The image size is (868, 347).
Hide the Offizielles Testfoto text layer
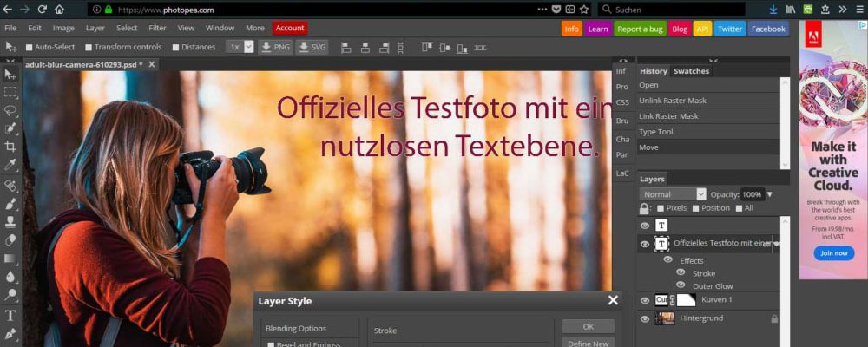644,244
